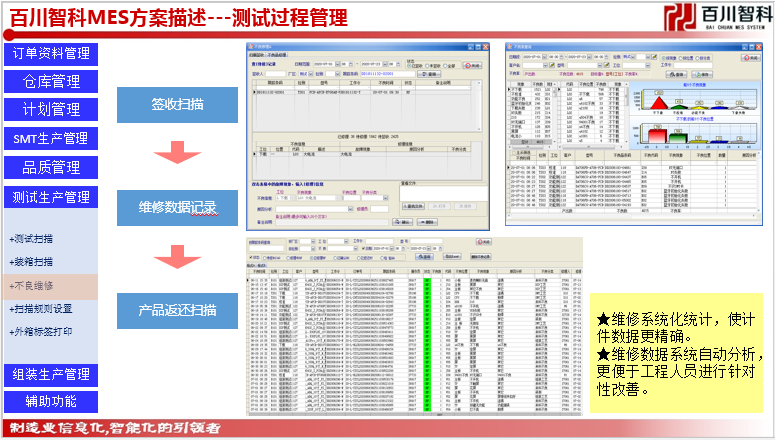Select 按现象 radio in defect-rate window
The width and height of the screenshot is (775, 440).
click(663, 58)
